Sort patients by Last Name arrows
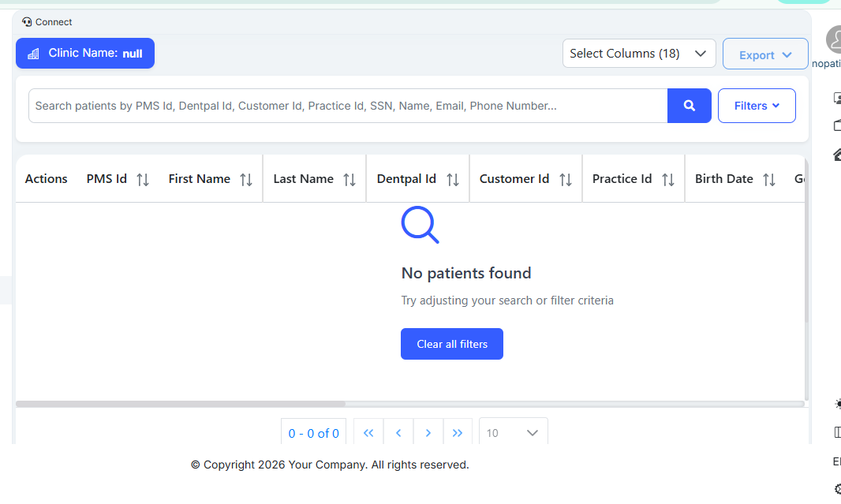The height and width of the screenshot is (504, 841). coord(349,180)
